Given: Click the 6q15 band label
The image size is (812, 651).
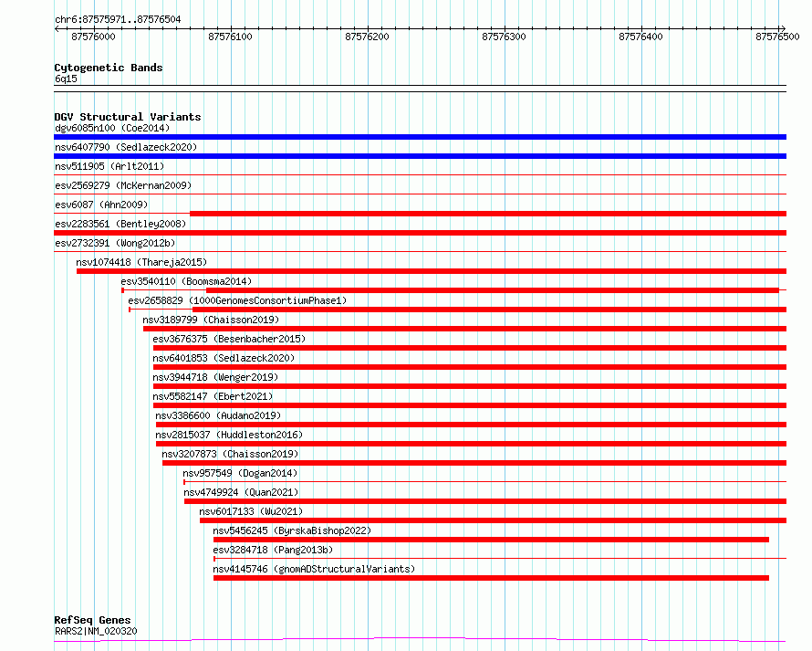Looking at the screenshot, I should (x=66, y=79).
